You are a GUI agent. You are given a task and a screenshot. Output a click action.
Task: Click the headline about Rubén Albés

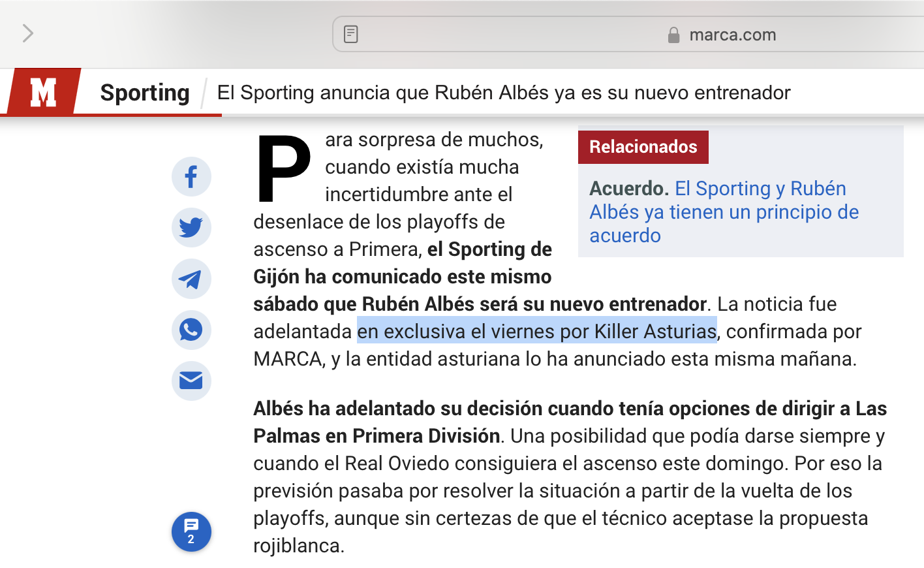point(502,93)
